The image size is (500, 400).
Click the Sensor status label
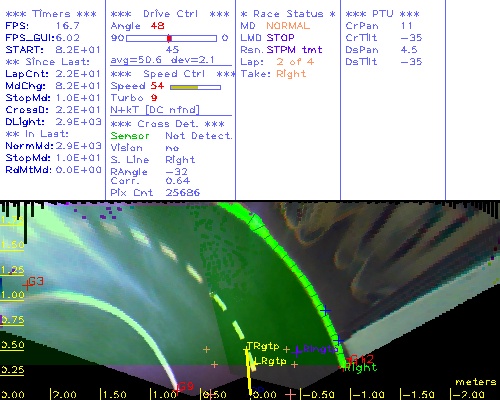tap(130, 136)
